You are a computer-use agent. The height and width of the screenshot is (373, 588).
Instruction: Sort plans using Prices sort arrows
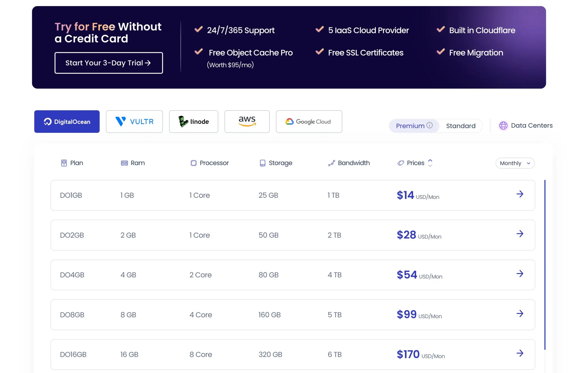[x=430, y=163]
